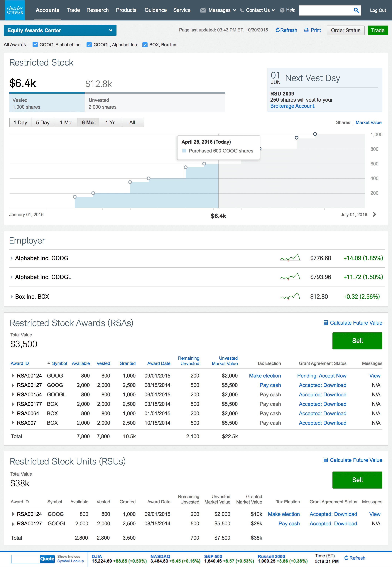Viewport: 392px width, 567px height.
Task: Click the Messages envelope icon
Action: (203, 10)
